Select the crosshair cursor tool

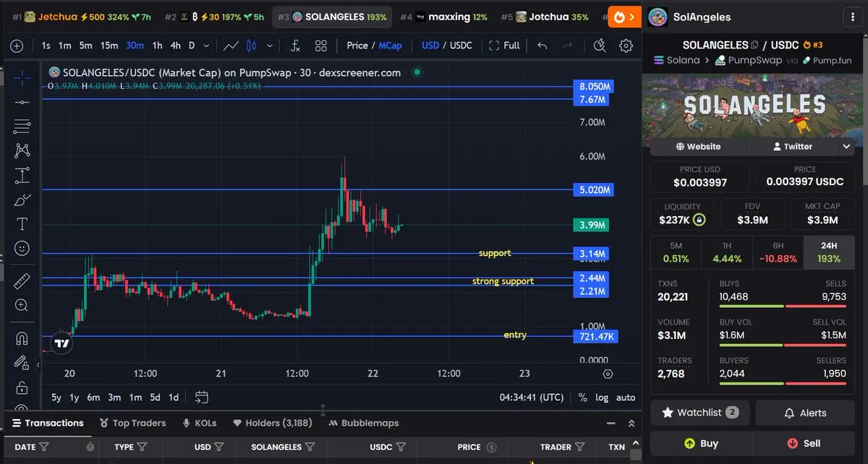pyautogui.click(x=22, y=77)
